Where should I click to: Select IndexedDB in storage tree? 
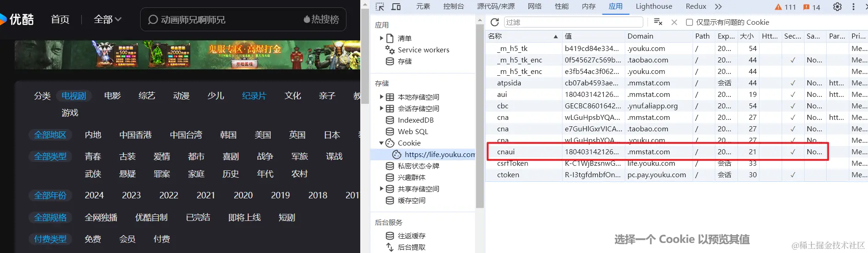point(415,120)
